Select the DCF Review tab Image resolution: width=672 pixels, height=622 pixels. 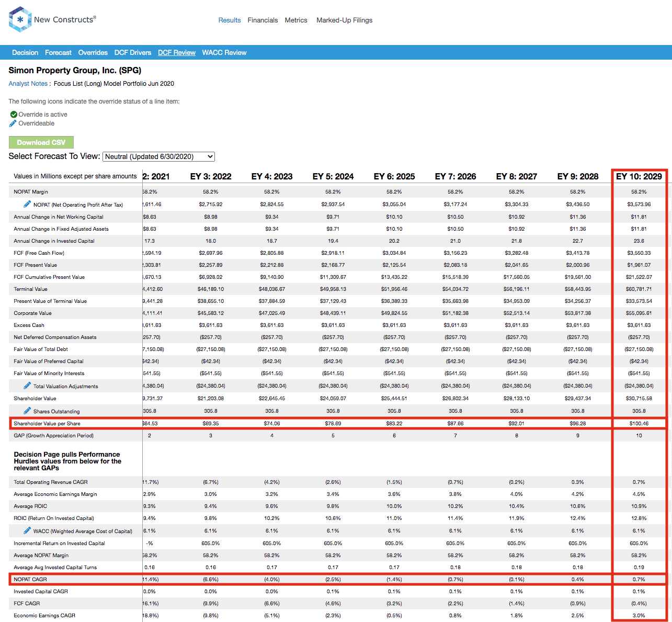pos(177,53)
